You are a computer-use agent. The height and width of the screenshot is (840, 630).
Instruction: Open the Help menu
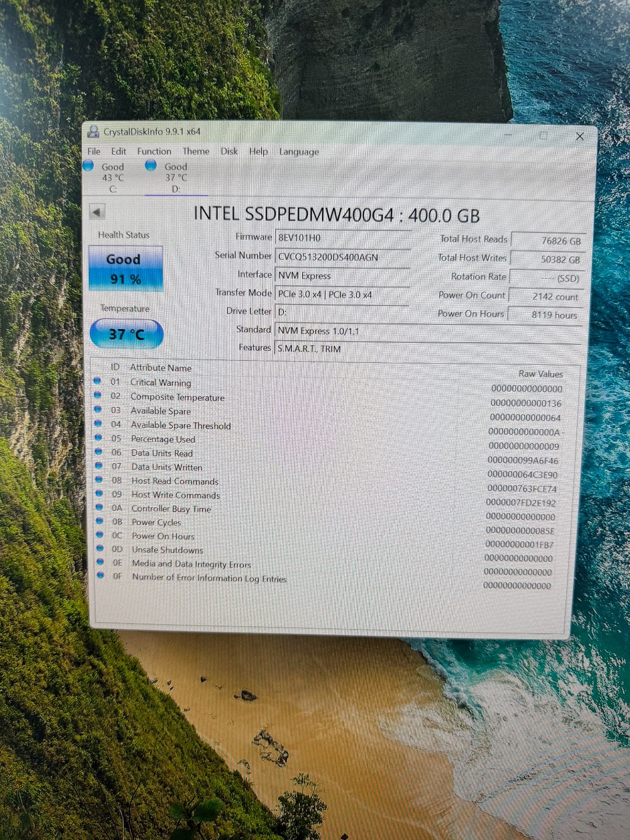pos(258,151)
